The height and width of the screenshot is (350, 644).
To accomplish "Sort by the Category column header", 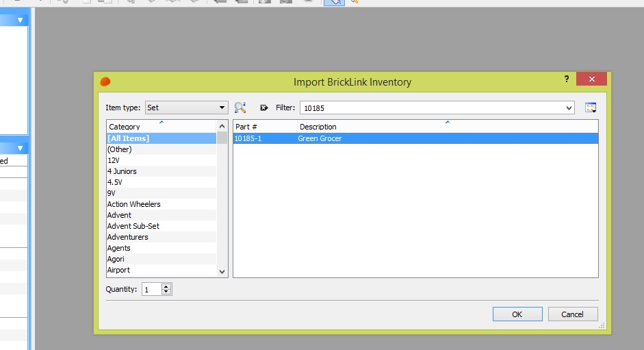I will [x=162, y=126].
